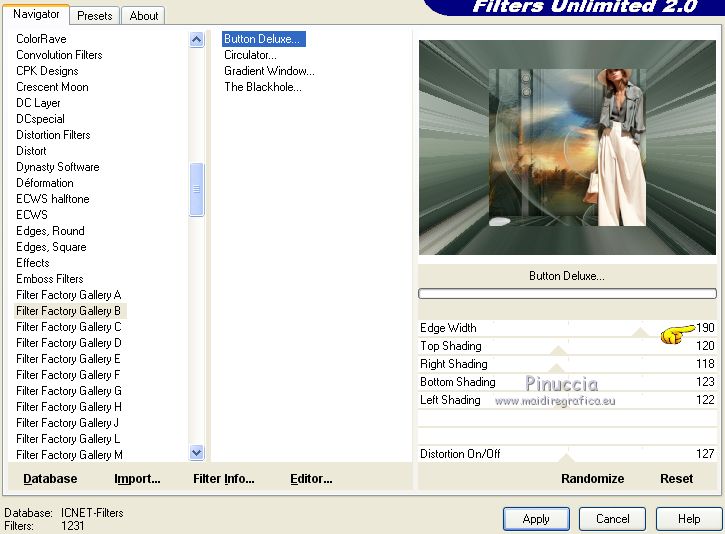Open the Editor...

(x=311, y=479)
